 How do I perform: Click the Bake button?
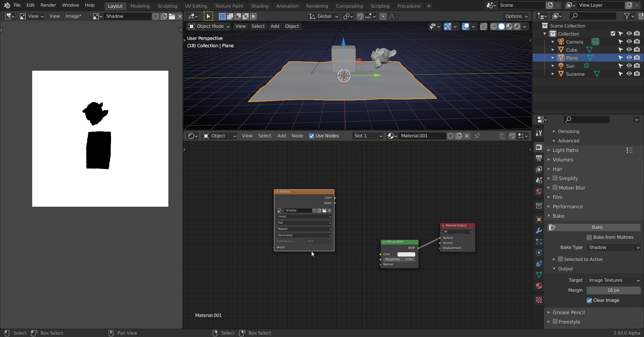pyautogui.click(x=597, y=227)
